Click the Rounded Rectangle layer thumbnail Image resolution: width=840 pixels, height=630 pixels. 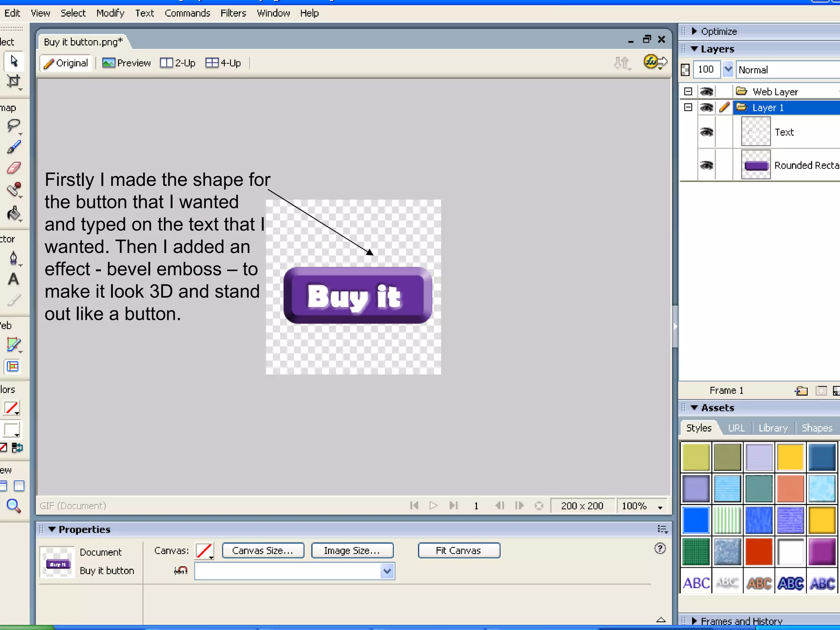coord(756,165)
